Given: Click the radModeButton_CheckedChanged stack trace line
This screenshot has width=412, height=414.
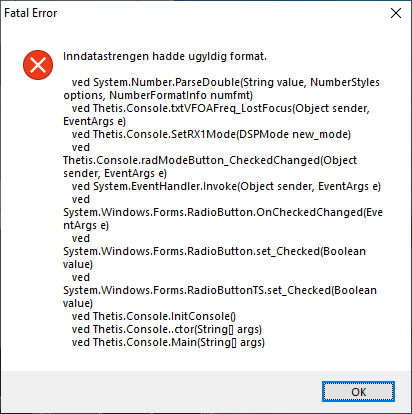Looking at the screenshot, I should tap(210, 160).
